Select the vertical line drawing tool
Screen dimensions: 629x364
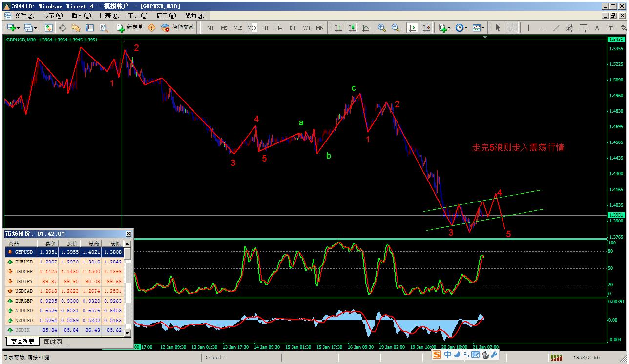[x=528, y=28]
